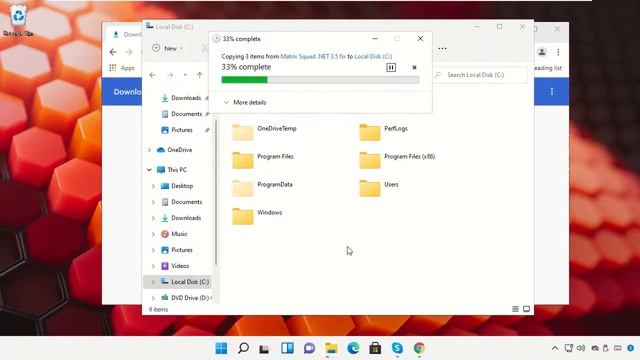Launch Microsoft Edge from the taskbar
This screenshot has width=640, height=360.
[353, 348]
